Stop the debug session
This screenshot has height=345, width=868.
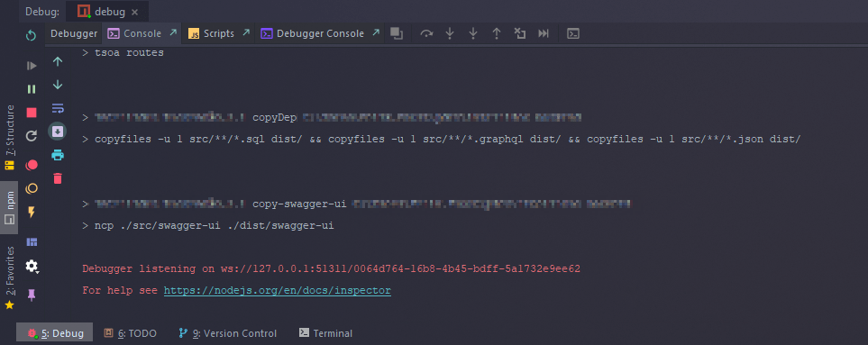click(32, 113)
